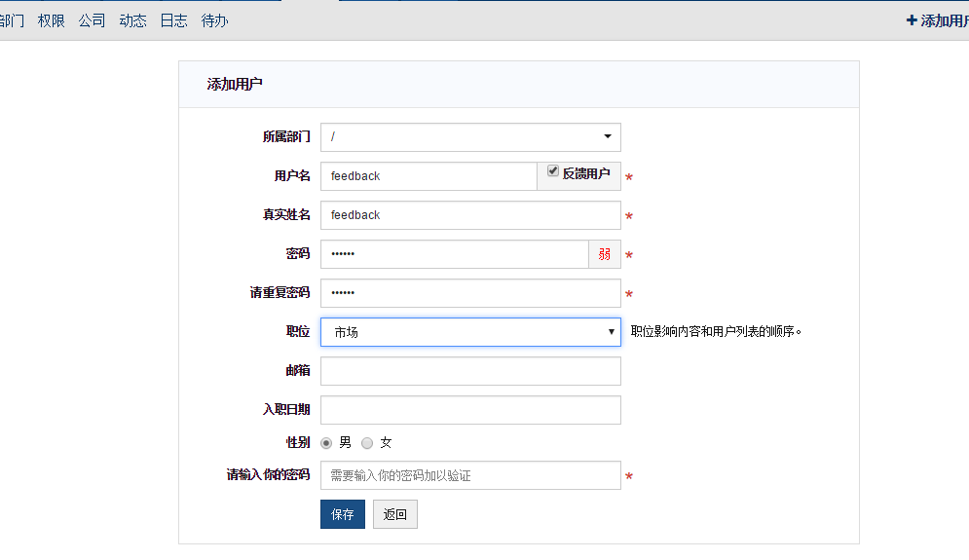969x560 pixels.
Task: Click the 返回 button
Action: [x=395, y=514]
